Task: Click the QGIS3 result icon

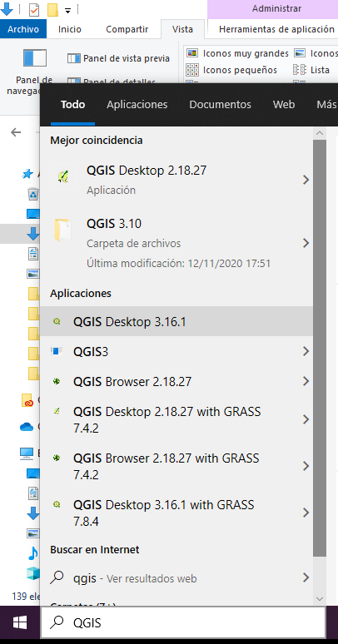Action: (x=57, y=351)
